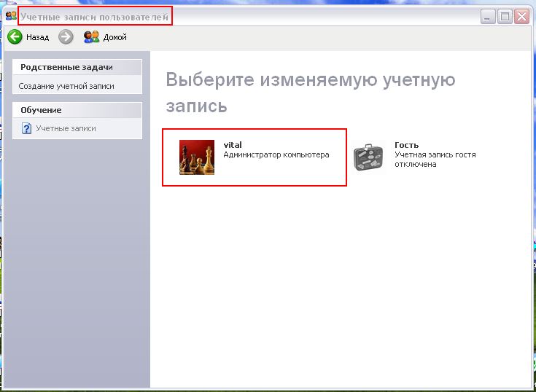Minimize the user accounts window
This screenshot has width=536, height=392.
488,16
